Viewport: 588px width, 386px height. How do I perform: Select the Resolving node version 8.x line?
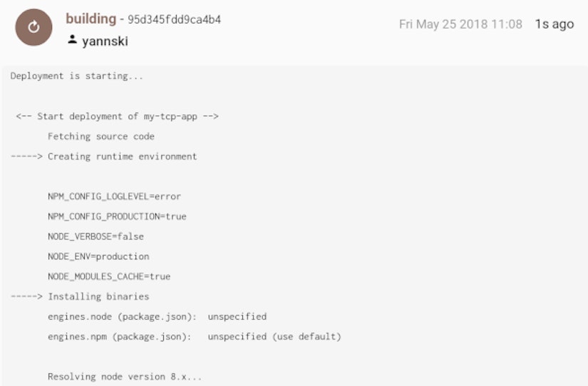125,377
